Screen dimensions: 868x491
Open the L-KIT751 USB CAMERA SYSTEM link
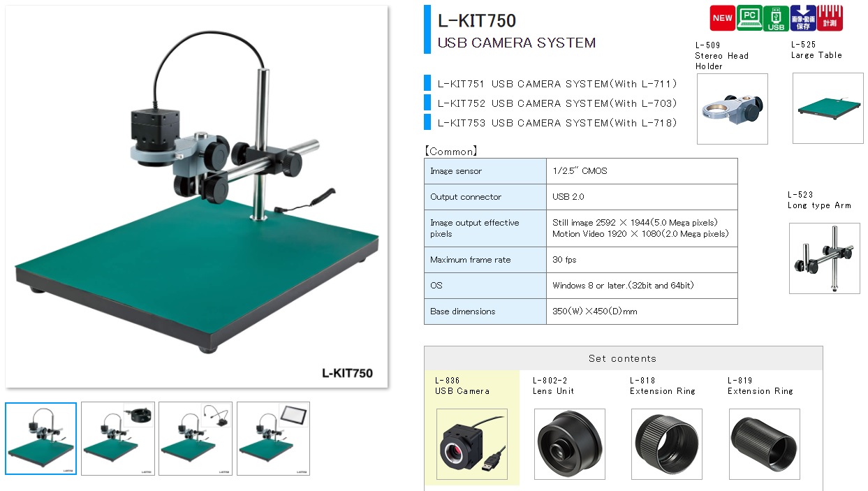point(557,83)
